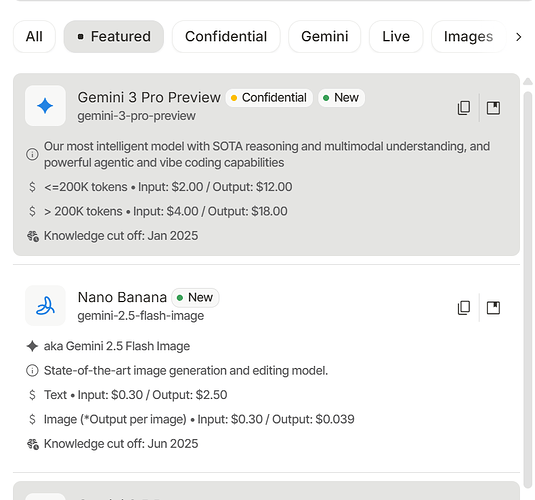The height and width of the screenshot is (500, 535).
Task: Select the All filter chip
Action: pos(34,37)
